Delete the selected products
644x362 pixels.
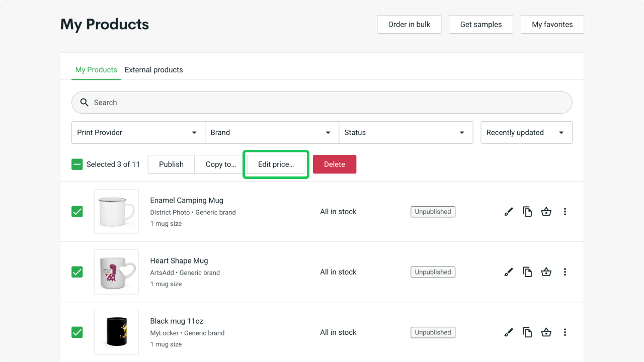tap(335, 164)
